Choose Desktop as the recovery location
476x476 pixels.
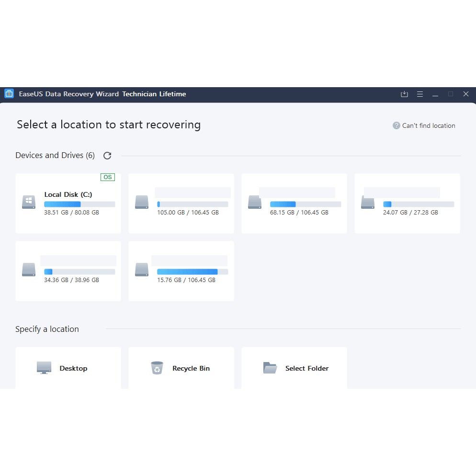(x=68, y=368)
